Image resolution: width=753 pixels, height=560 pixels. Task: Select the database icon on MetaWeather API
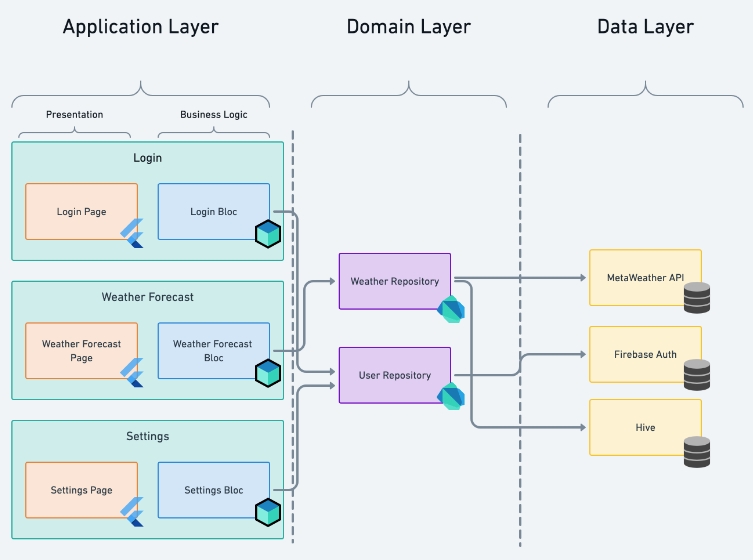(x=697, y=298)
